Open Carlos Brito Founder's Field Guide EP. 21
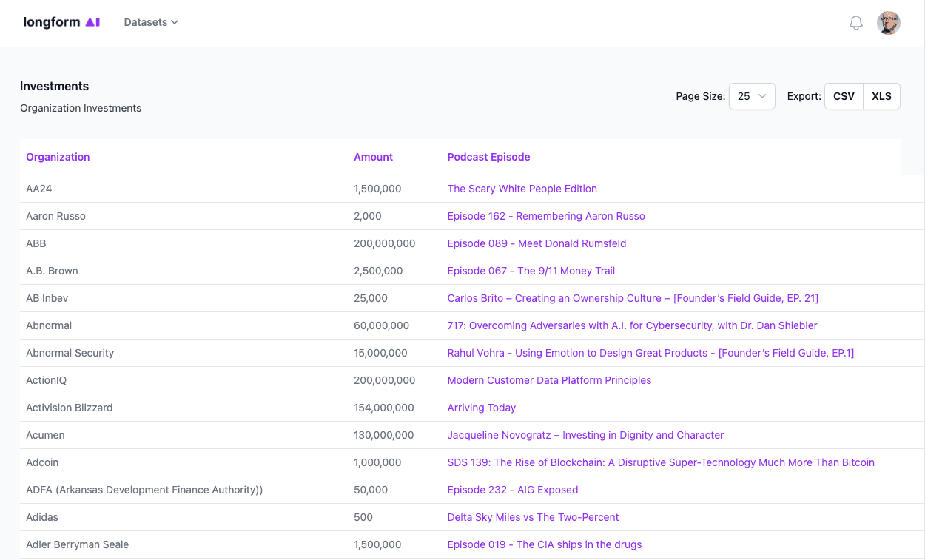Image resolution: width=925 pixels, height=560 pixels. pos(633,298)
